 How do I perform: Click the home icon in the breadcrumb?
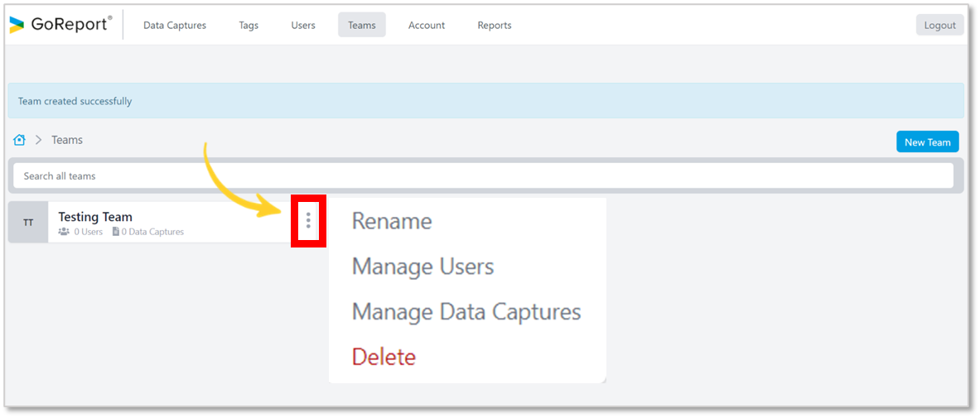tap(19, 140)
